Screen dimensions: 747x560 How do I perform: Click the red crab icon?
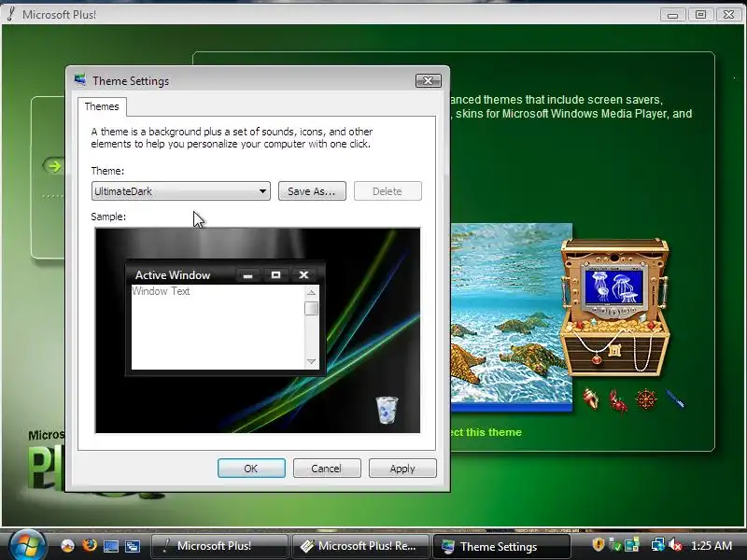tap(618, 401)
